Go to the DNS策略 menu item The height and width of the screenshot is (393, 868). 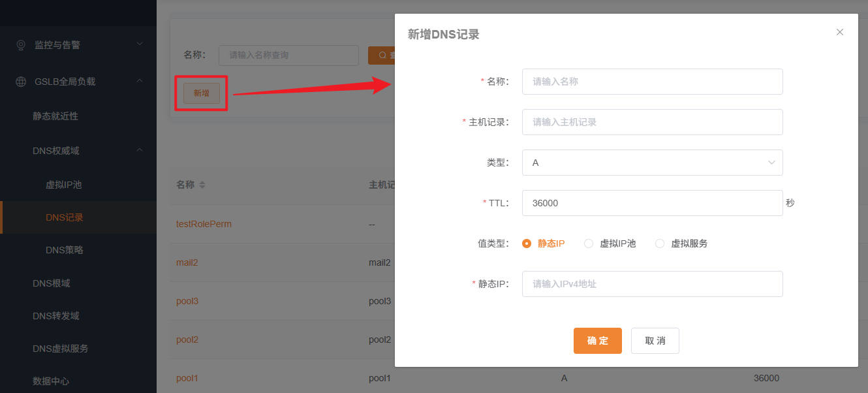pyautogui.click(x=64, y=250)
